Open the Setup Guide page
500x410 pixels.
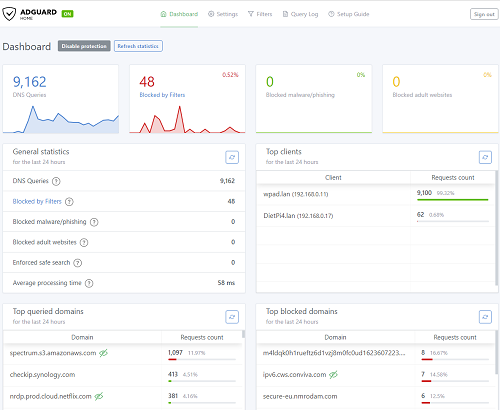pos(349,14)
